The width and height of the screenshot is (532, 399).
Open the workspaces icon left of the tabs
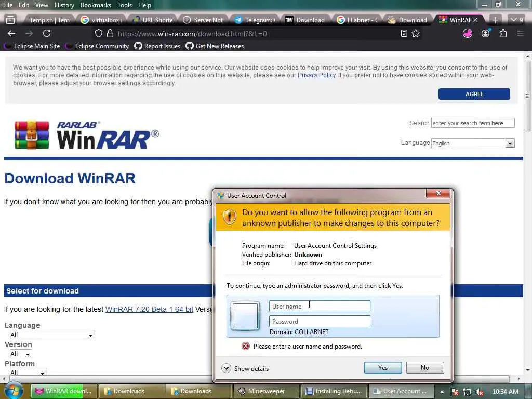pyautogui.click(x=10, y=20)
